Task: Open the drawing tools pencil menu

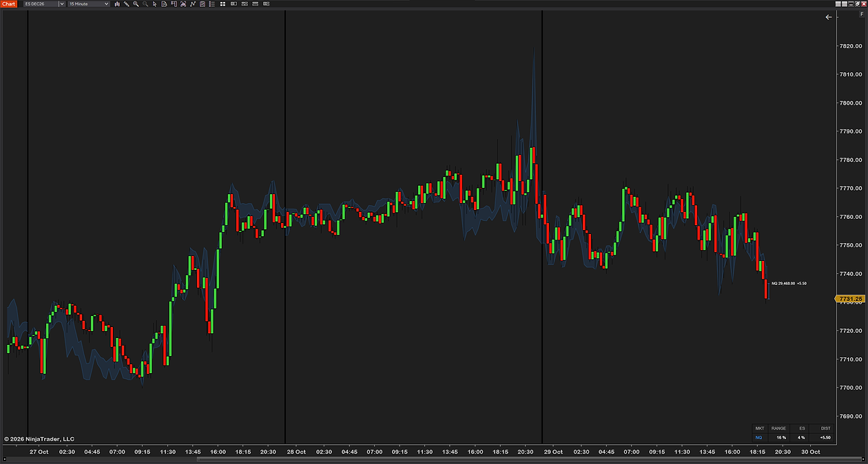Action: [126, 4]
